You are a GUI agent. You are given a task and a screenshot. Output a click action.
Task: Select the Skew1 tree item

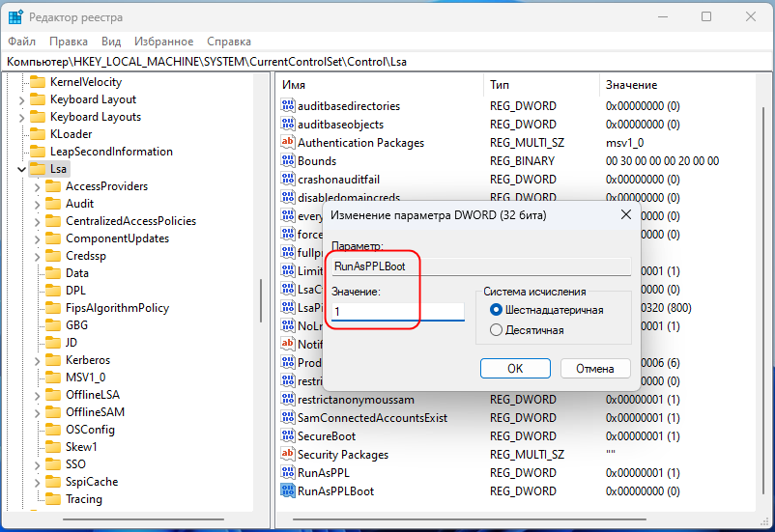click(x=81, y=446)
